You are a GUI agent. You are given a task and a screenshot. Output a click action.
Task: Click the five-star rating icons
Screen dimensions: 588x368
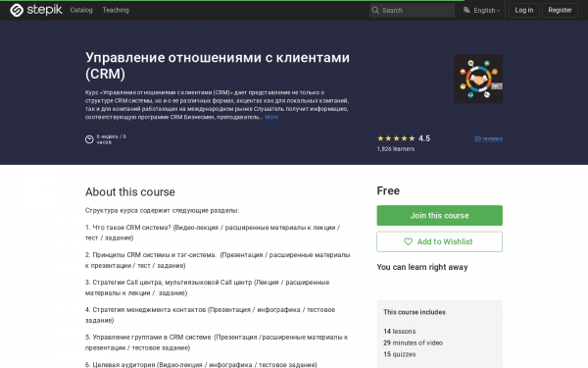click(396, 138)
